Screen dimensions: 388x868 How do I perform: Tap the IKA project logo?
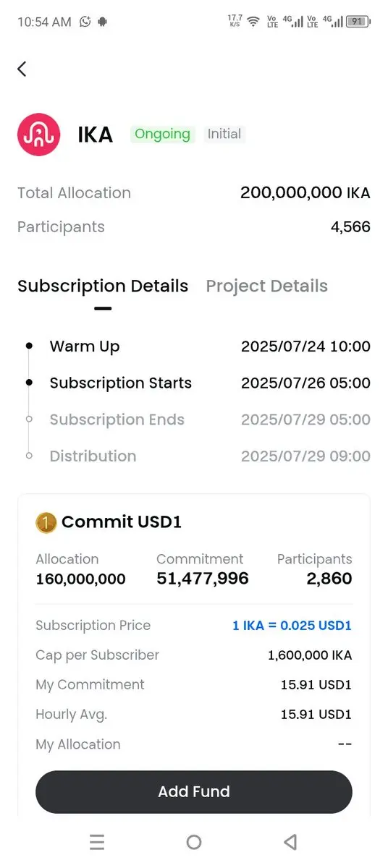coord(39,135)
